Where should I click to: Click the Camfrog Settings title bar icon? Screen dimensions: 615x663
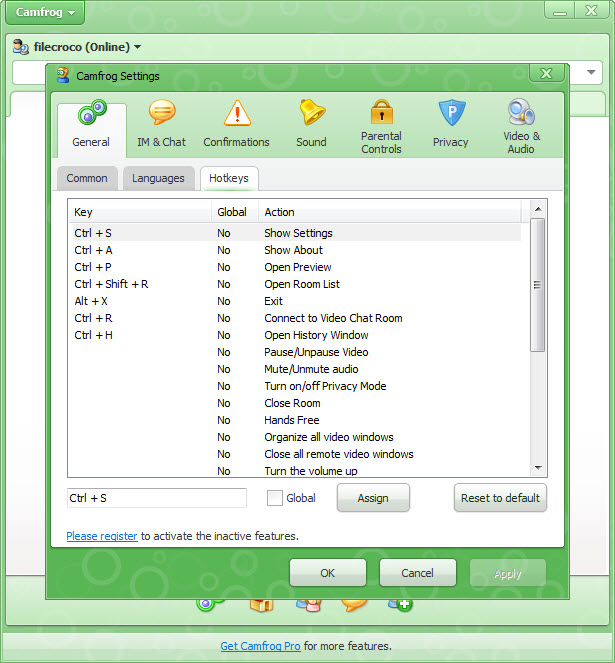click(x=63, y=75)
